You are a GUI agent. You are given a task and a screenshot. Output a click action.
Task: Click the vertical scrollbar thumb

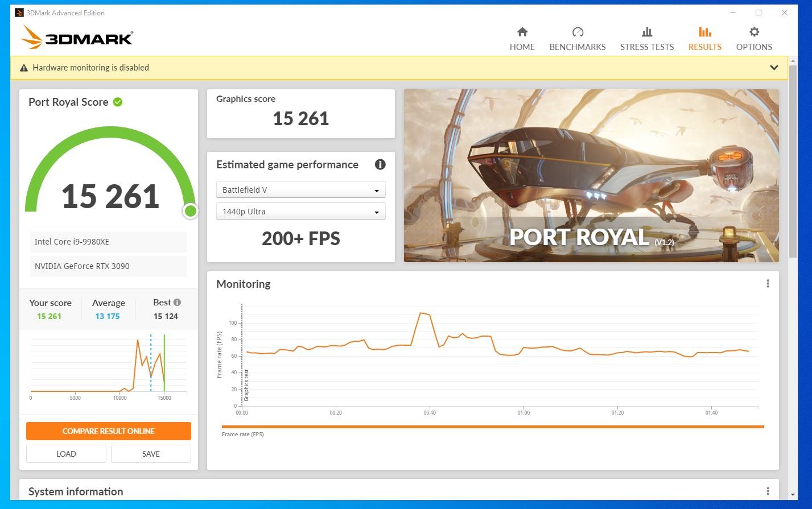[793, 162]
